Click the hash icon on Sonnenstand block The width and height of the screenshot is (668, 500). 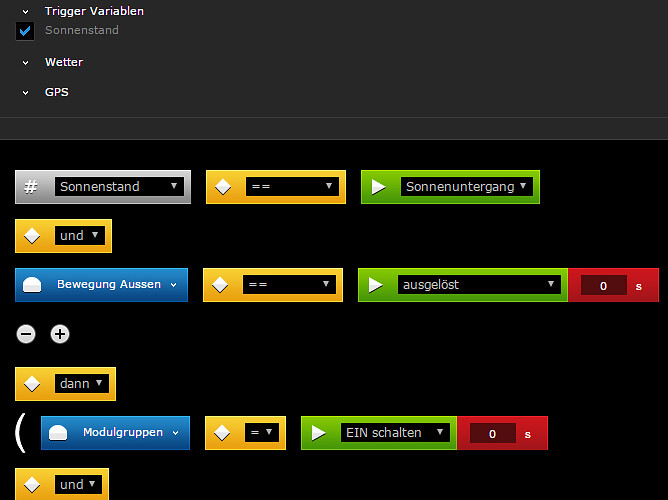pyautogui.click(x=31, y=187)
